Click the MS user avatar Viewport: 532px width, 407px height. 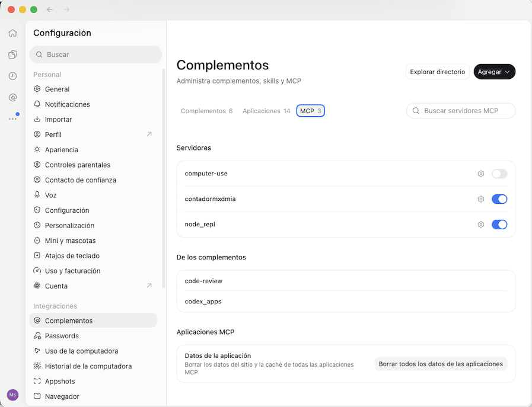pyautogui.click(x=12, y=395)
